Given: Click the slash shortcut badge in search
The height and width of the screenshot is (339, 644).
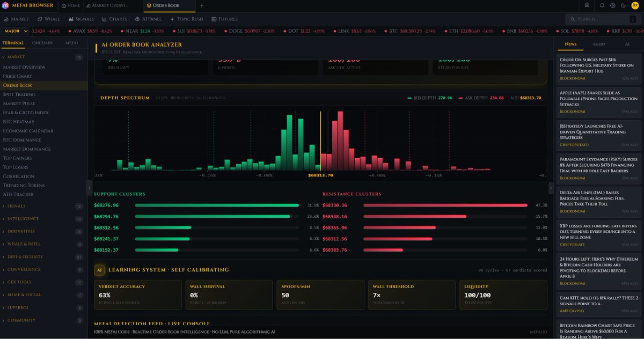Looking at the screenshot, I should tap(633, 19).
